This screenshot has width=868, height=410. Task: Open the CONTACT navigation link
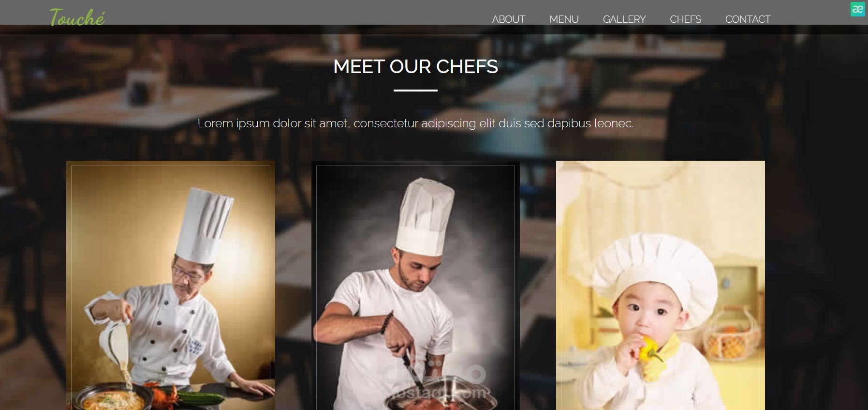pyautogui.click(x=748, y=19)
